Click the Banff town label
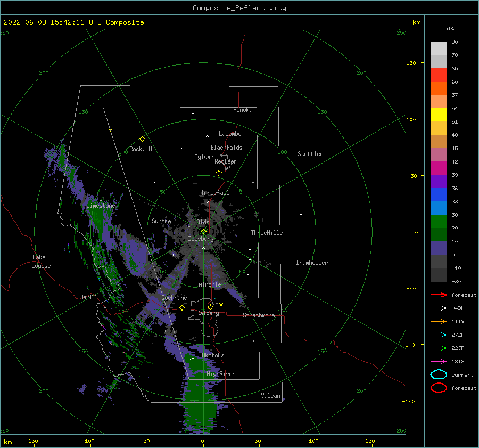 [x=88, y=297]
